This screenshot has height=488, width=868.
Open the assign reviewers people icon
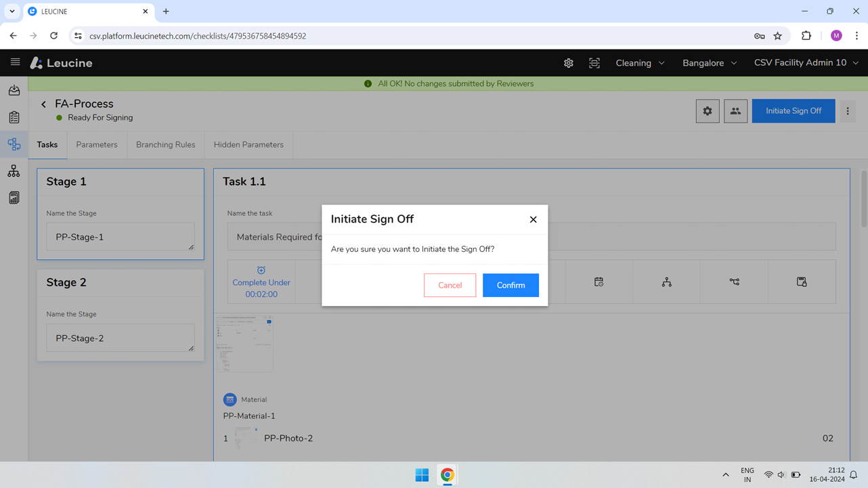pos(735,111)
